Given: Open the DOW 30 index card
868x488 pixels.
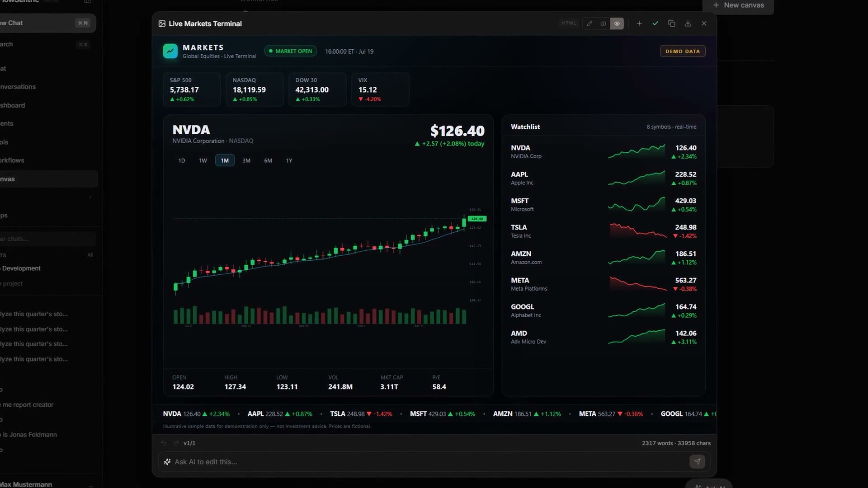Looking at the screenshot, I should [317, 89].
